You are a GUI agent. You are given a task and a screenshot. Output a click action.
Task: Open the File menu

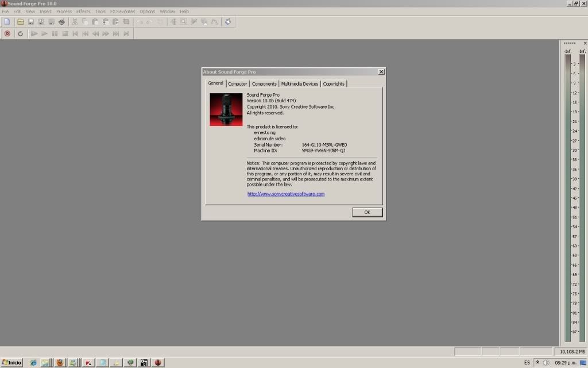coord(5,11)
